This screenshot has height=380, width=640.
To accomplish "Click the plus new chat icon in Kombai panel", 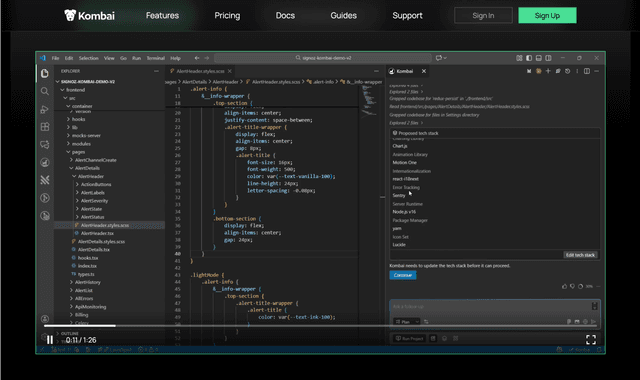I will (548, 71).
